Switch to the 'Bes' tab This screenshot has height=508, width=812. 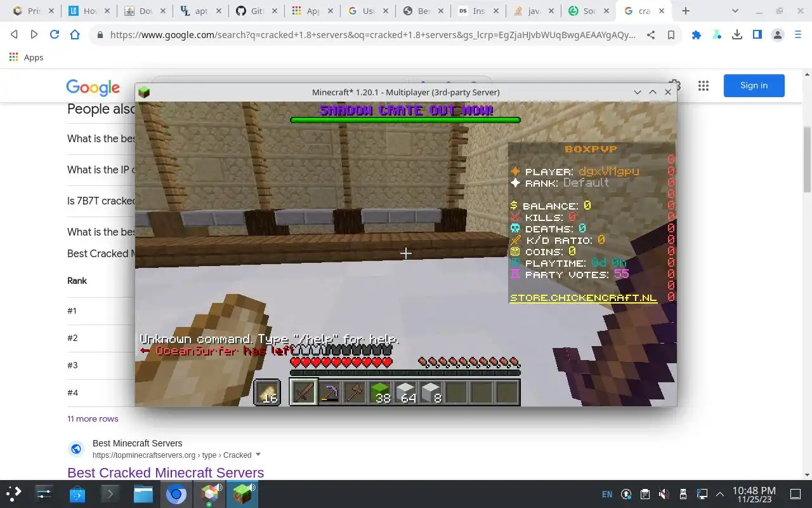click(424, 11)
